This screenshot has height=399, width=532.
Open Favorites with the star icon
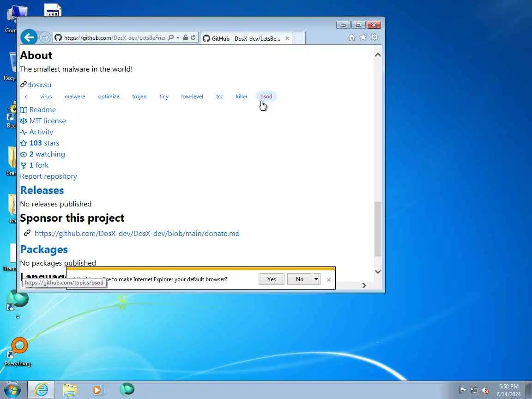363,37
